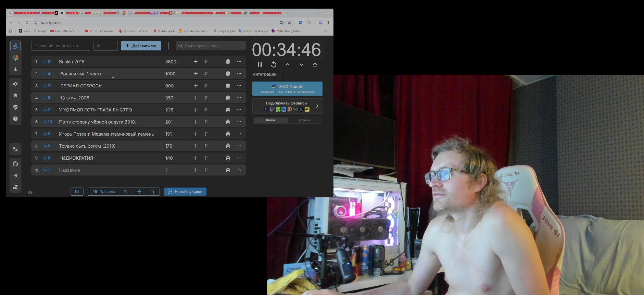Open the bar chart statistics page
This screenshot has width=644, height=295.
[15, 69]
